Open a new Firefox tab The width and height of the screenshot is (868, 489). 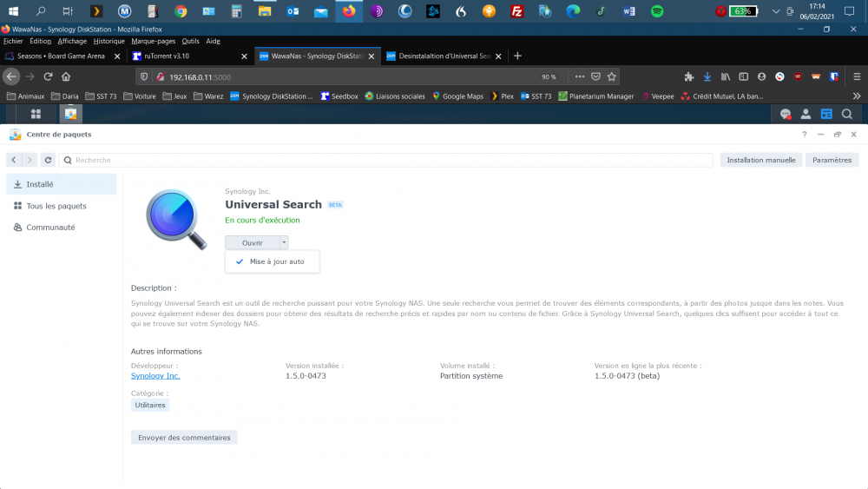tap(517, 56)
